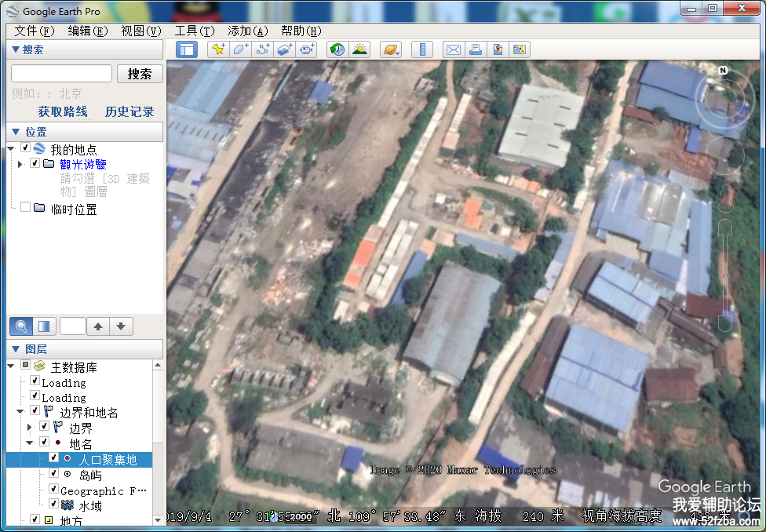Click the North compass indicator
Image resolution: width=766 pixels, height=532 pixels.
[x=723, y=71]
